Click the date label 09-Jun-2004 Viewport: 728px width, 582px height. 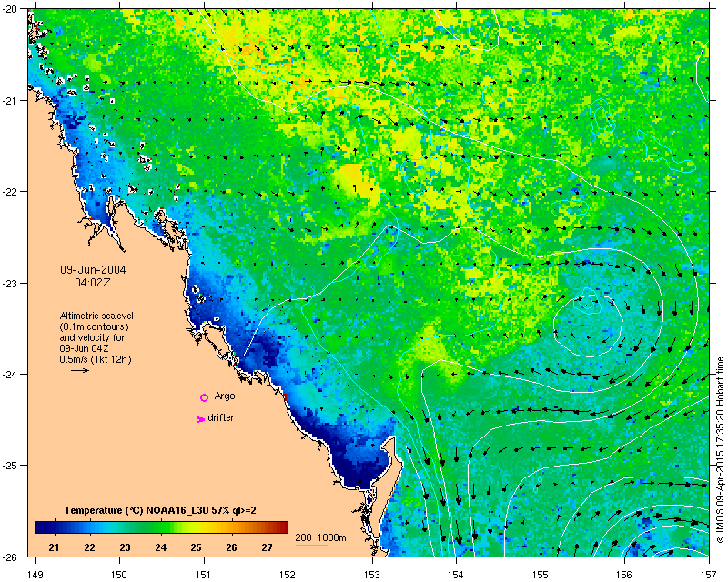pyautogui.click(x=93, y=270)
